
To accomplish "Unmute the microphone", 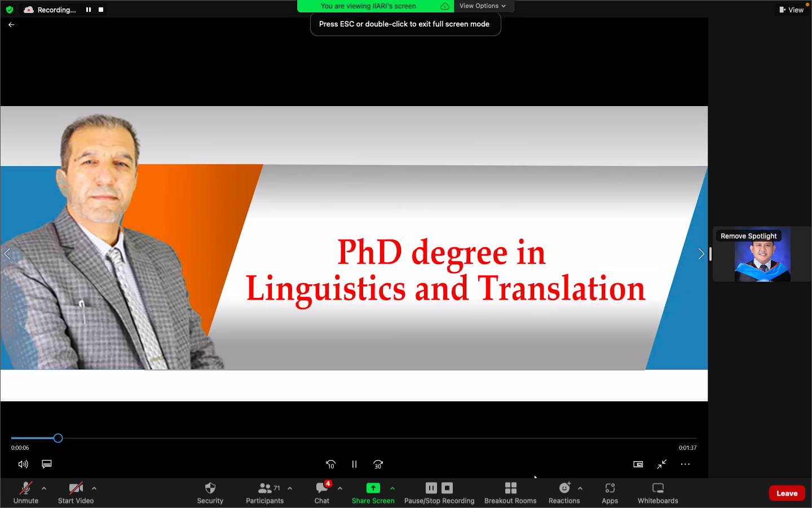I will tap(26, 489).
